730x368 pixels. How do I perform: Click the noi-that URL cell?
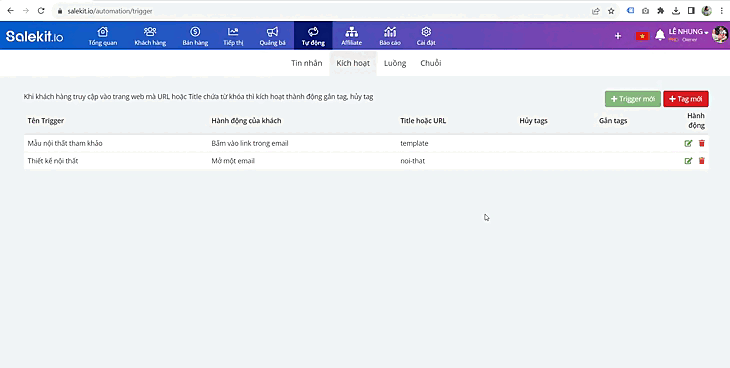(x=412, y=161)
